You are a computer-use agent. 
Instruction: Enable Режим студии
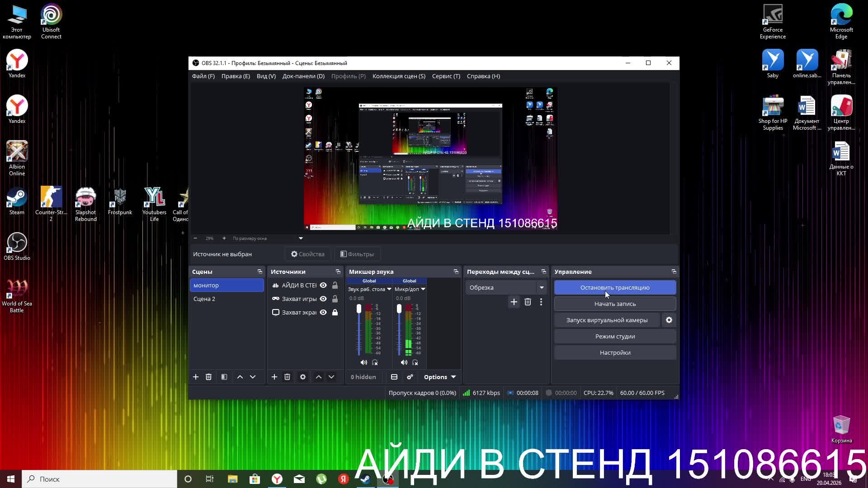(615, 336)
